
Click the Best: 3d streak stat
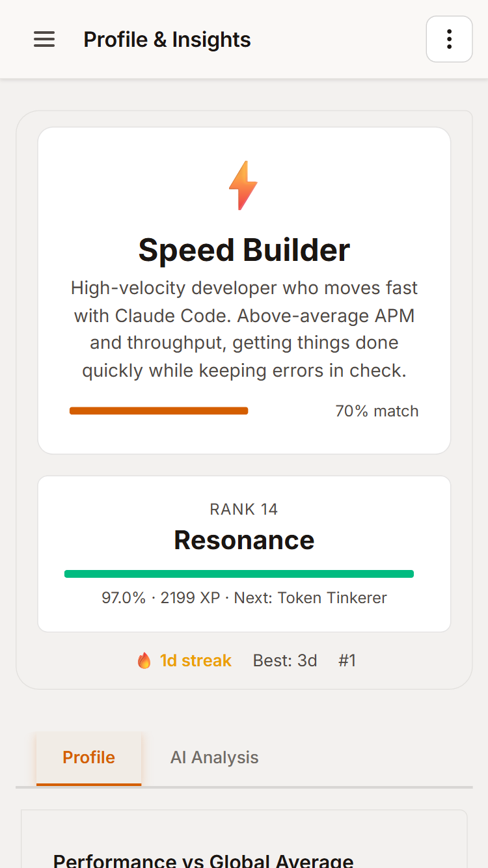[285, 660]
